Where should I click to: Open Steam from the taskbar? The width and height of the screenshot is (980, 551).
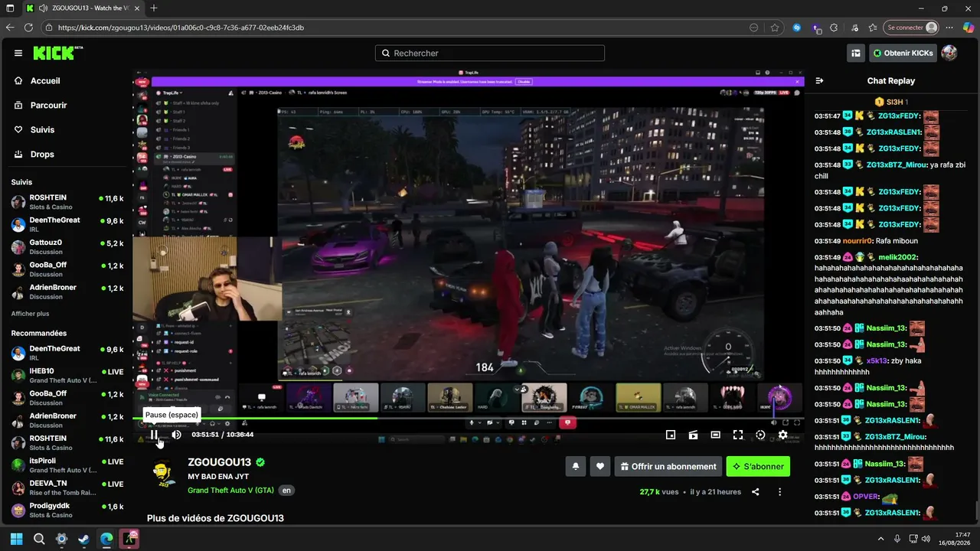(x=83, y=539)
